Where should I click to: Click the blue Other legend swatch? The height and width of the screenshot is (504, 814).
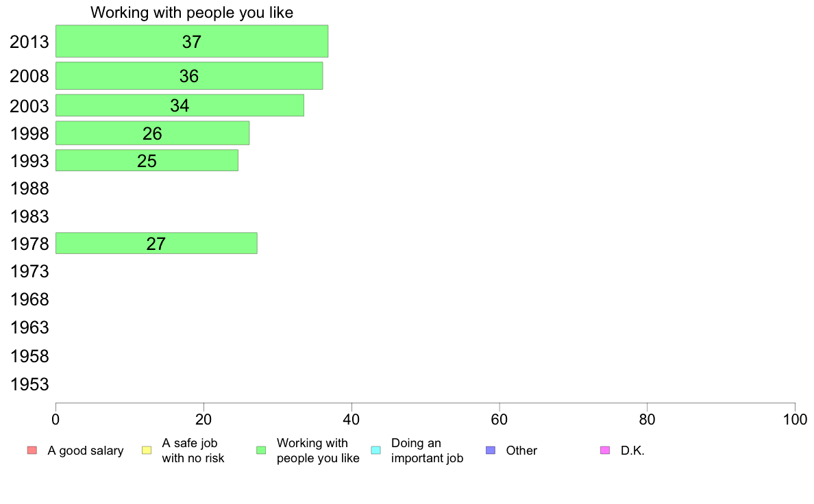491,450
